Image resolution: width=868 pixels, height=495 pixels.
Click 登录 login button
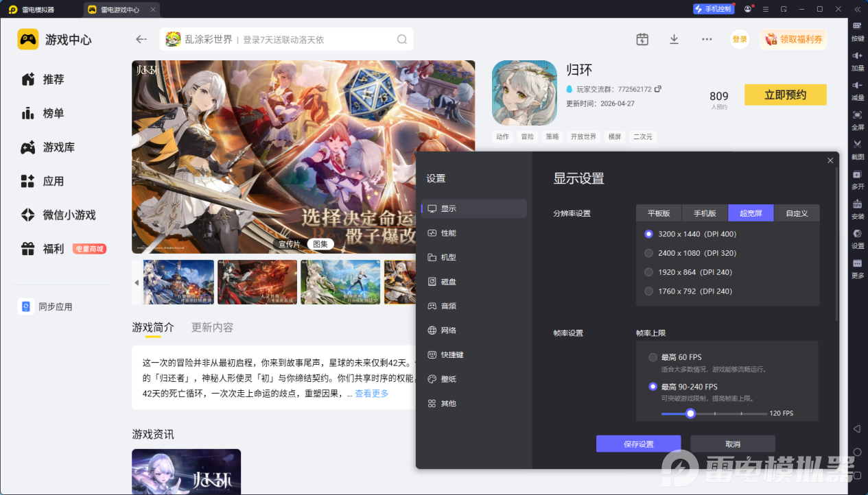click(740, 39)
